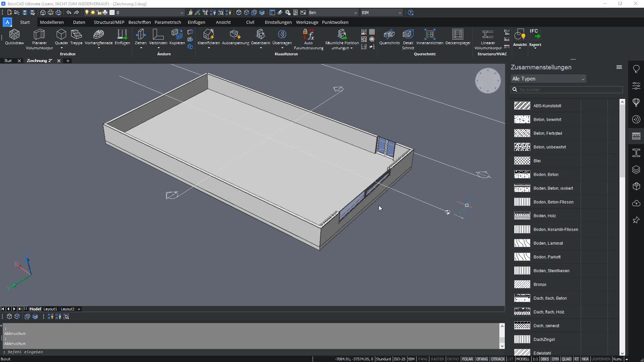Click the LookFrom view navigation widget
This screenshot has height=362, width=644.
click(488, 80)
